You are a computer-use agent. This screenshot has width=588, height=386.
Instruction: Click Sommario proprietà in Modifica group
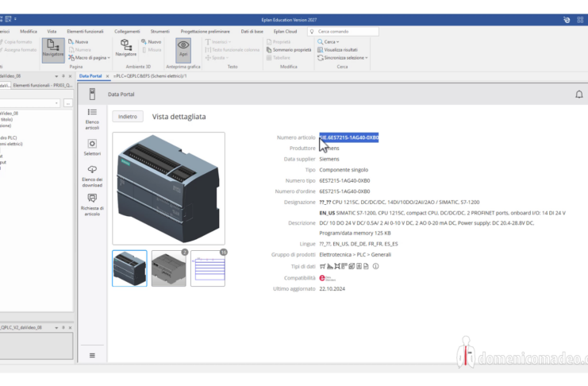289,49
